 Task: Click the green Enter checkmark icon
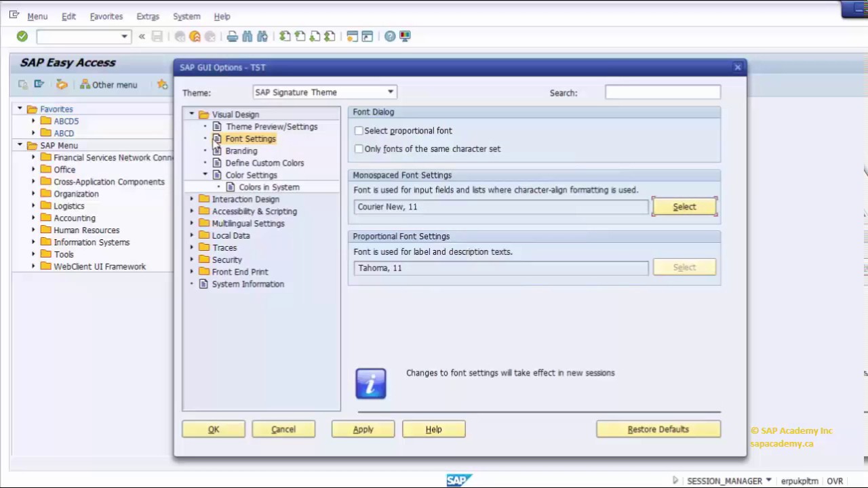[22, 37]
